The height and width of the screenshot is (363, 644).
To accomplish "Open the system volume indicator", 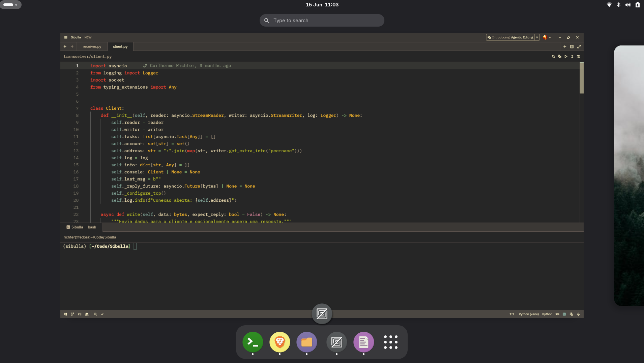I will (x=628, y=5).
